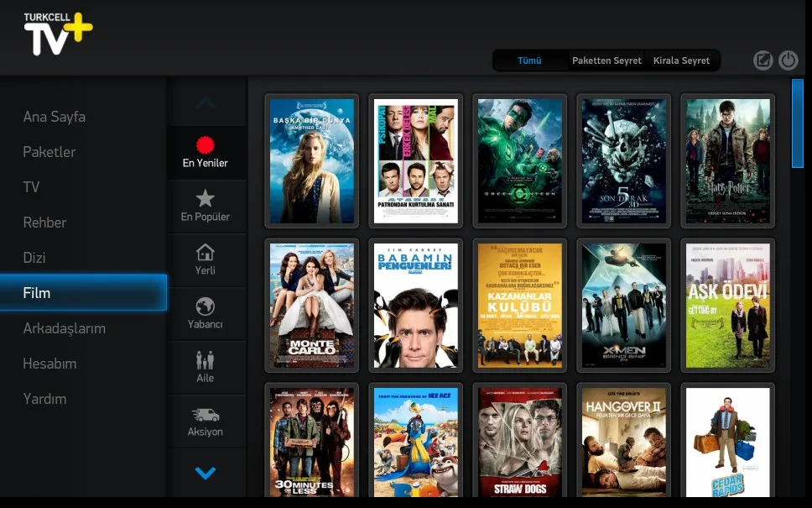Collapse category list with up chevron
Screen dimensions: 812x508
pyautogui.click(x=205, y=102)
